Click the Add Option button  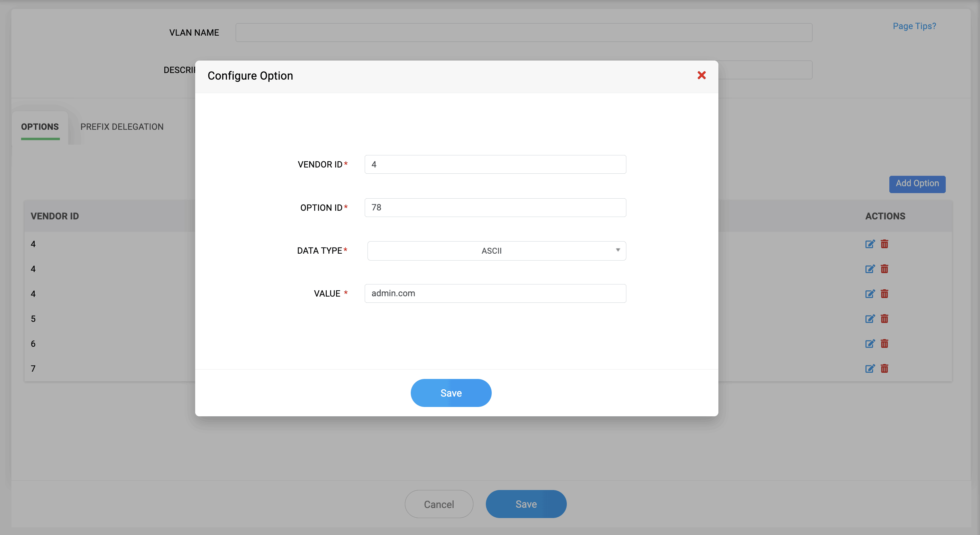click(x=917, y=184)
